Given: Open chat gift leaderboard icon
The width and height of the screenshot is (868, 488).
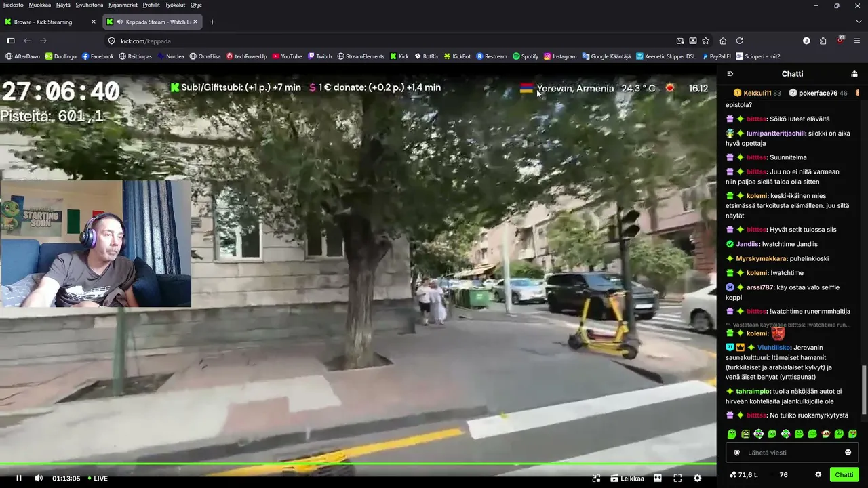Looking at the screenshot, I should pos(854,74).
